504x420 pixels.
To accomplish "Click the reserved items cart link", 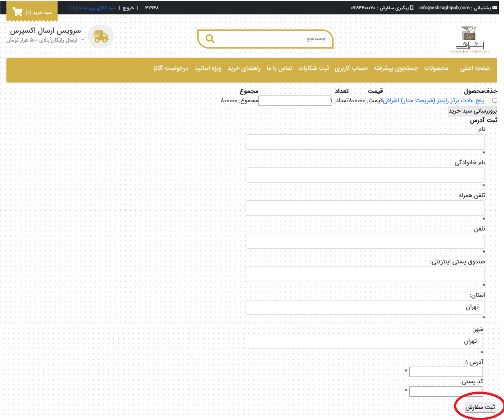I will [x=92, y=8].
